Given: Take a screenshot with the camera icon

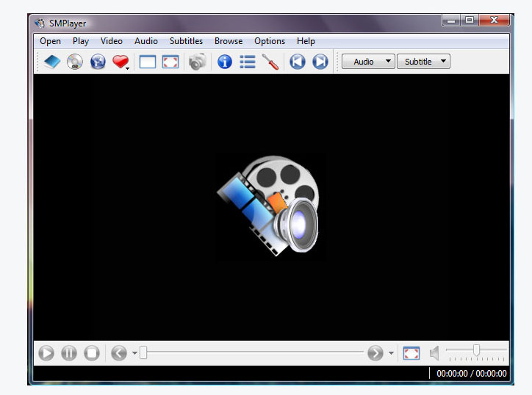Looking at the screenshot, I should [x=197, y=62].
